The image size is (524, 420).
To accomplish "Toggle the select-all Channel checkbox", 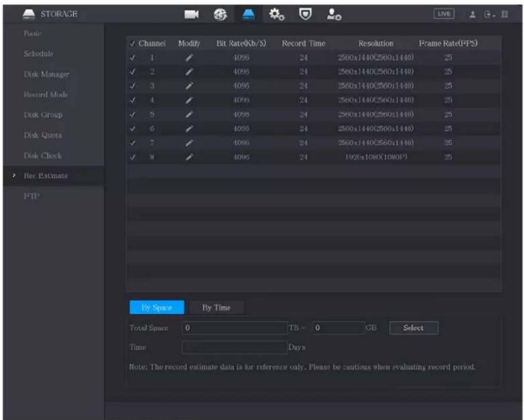I will (133, 44).
